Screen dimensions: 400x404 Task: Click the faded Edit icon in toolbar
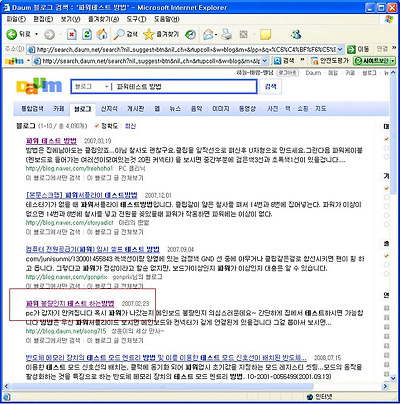click(244, 34)
